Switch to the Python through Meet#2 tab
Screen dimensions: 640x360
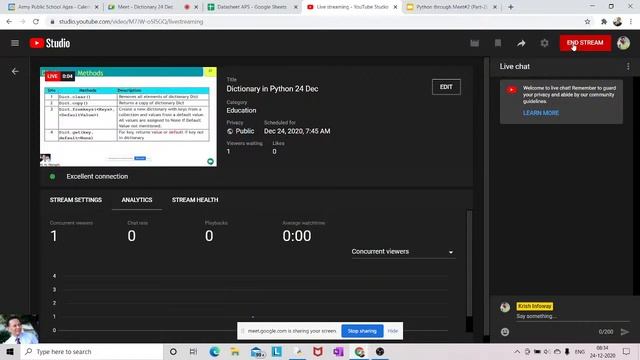(451, 7)
